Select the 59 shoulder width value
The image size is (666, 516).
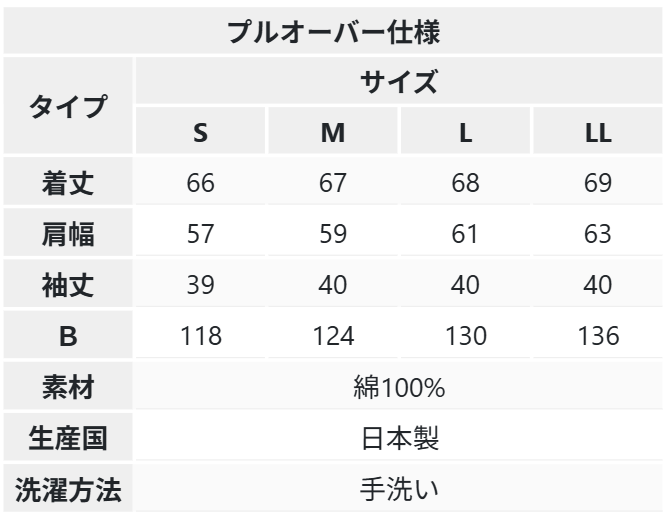(333, 234)
